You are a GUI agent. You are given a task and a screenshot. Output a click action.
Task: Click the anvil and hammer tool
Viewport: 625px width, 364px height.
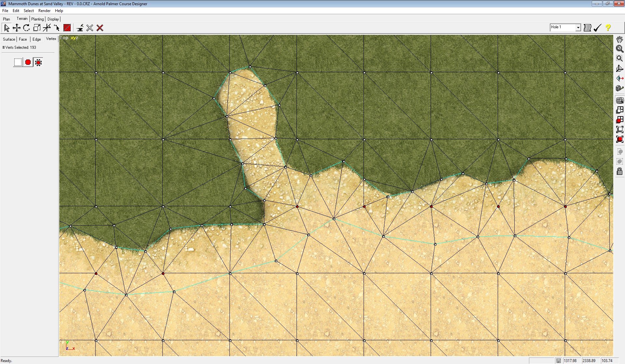tap(80, 28)
